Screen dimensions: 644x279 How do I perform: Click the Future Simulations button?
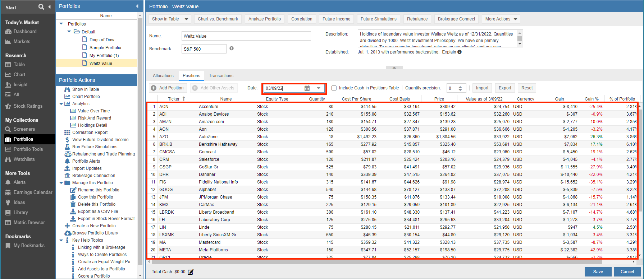(x=379, y=19)
